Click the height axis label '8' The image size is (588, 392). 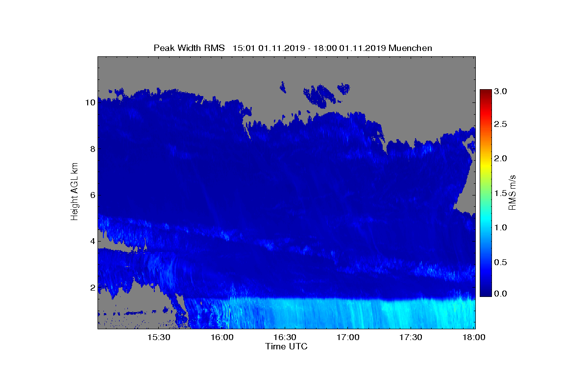92,149
